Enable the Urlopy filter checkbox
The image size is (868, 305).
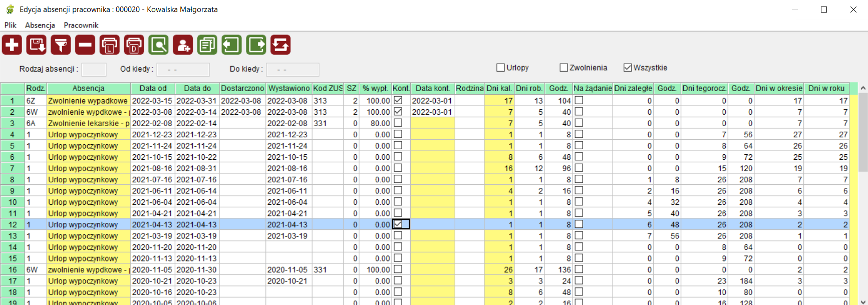click(500, 68)
